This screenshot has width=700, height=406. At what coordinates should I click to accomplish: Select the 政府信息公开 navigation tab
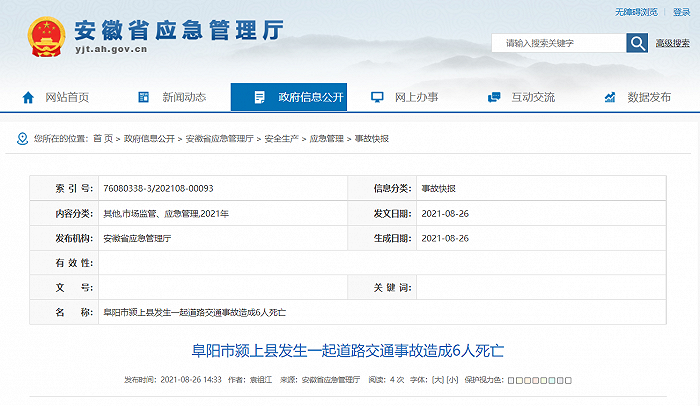point(289,97)
